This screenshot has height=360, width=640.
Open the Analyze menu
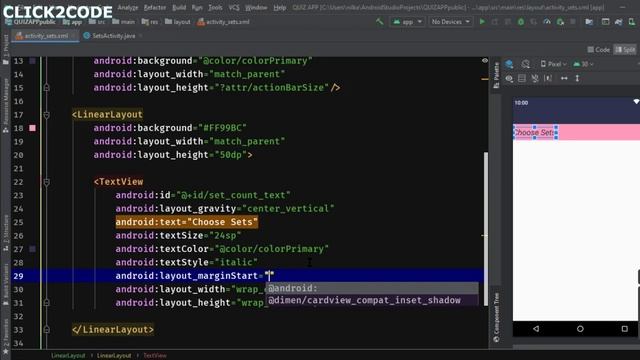tap(128, 7)
